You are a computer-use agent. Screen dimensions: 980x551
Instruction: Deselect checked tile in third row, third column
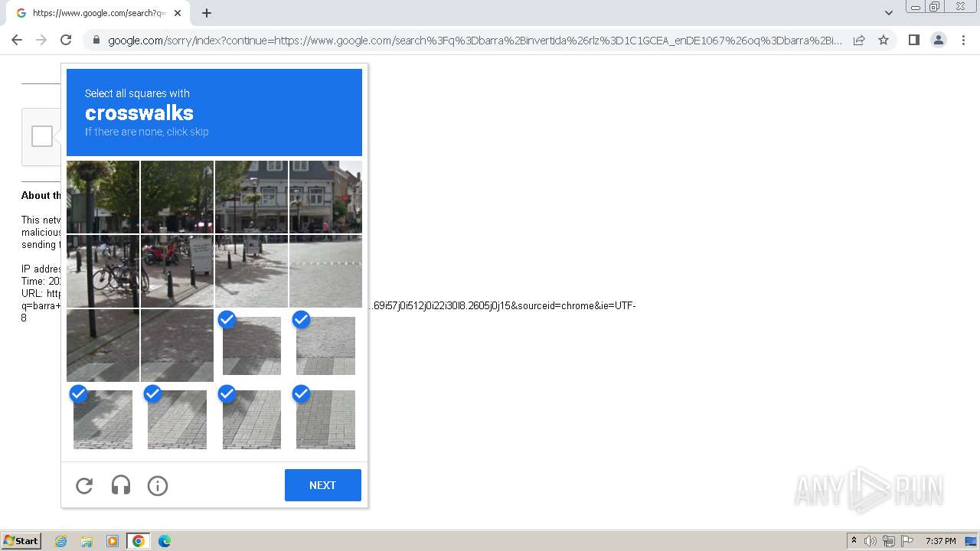point(252,346)
